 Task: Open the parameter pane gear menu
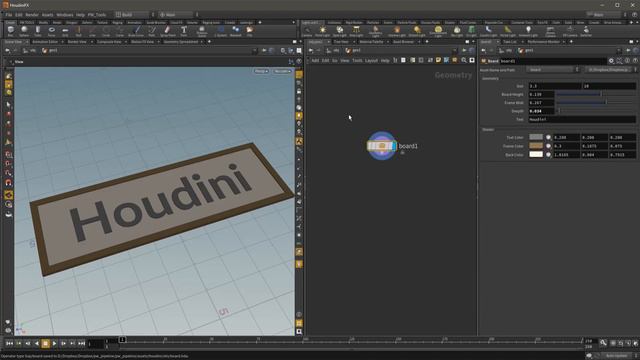tap(611, 61)
